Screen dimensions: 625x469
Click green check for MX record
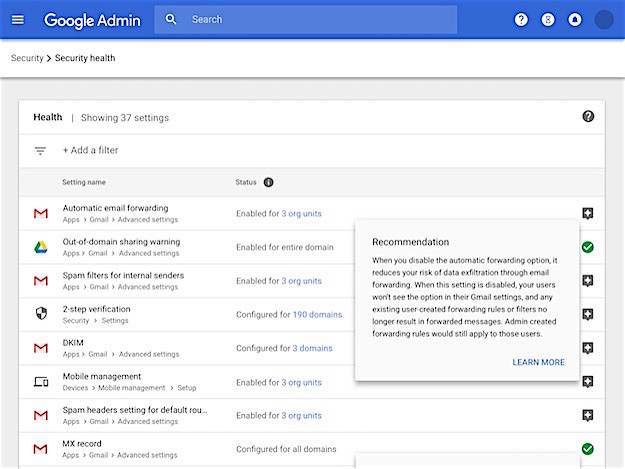(x=588, y=449)
